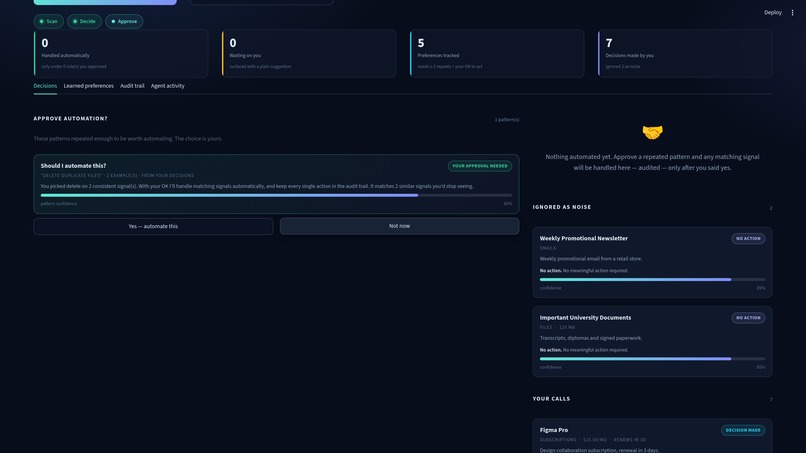Click the Your Approval Needed badge
The height and width of the screenshot is (453, 806).
click(x=480, y=166)
